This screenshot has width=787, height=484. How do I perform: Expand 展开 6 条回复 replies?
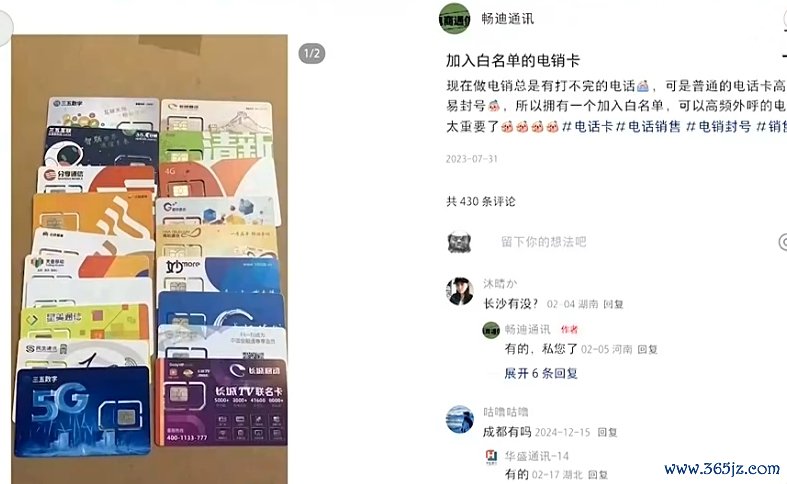[541, 373]
